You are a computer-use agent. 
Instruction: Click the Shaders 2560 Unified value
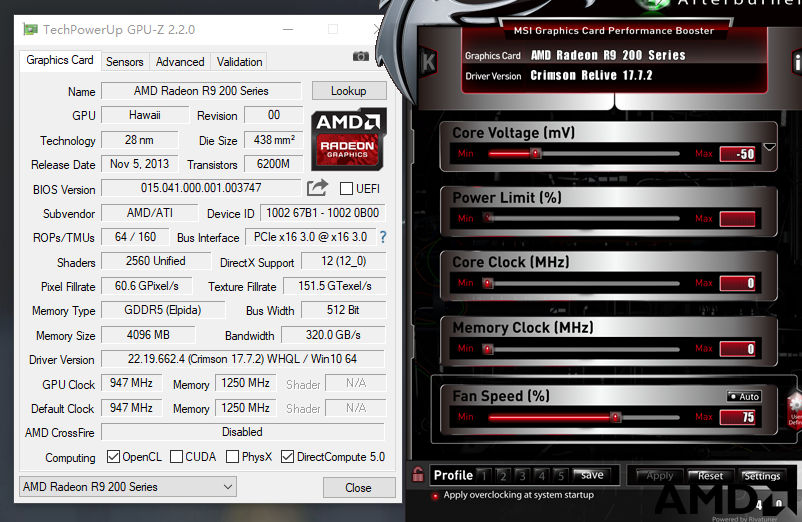click(156, 261)
